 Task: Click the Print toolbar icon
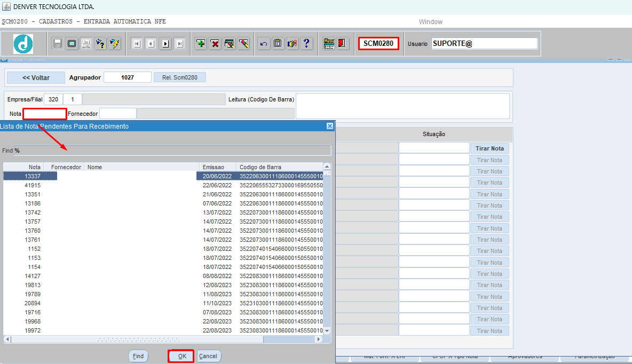pos(86,44)
